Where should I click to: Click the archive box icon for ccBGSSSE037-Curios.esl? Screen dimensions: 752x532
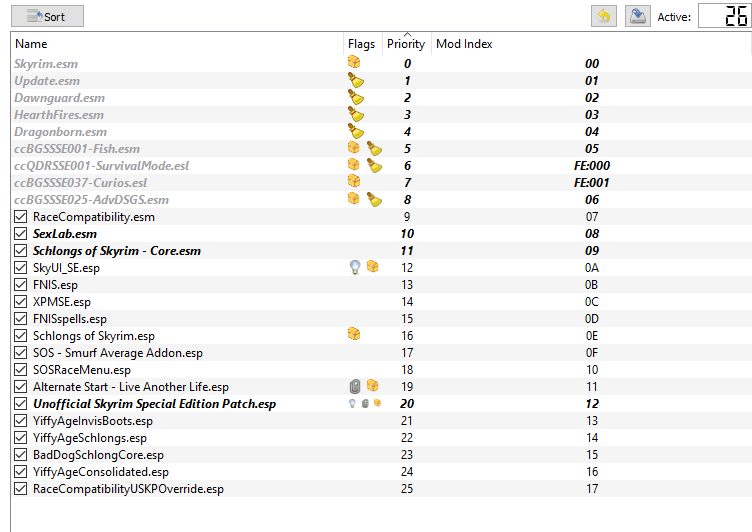click(354, 181)
